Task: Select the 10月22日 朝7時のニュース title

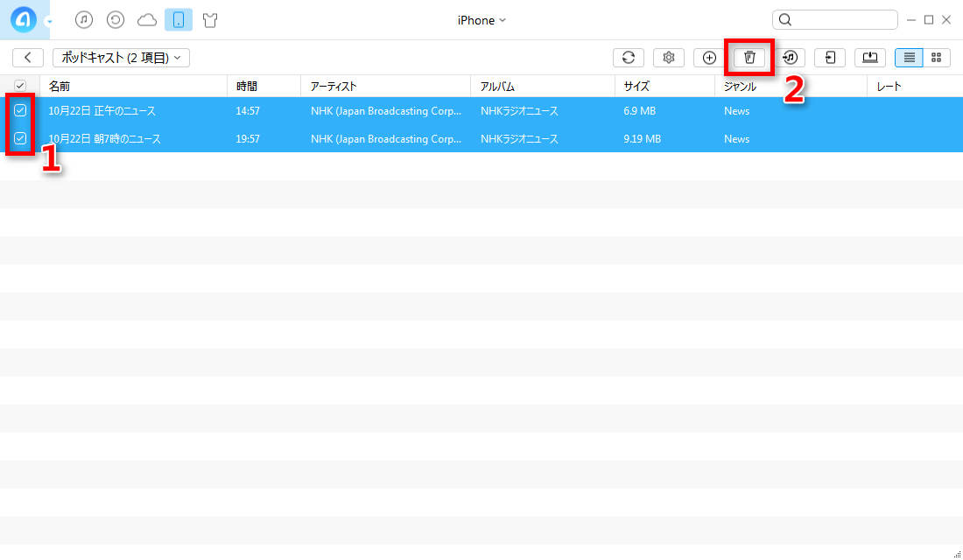Action: pyautogui.click(x=104, y=139)
